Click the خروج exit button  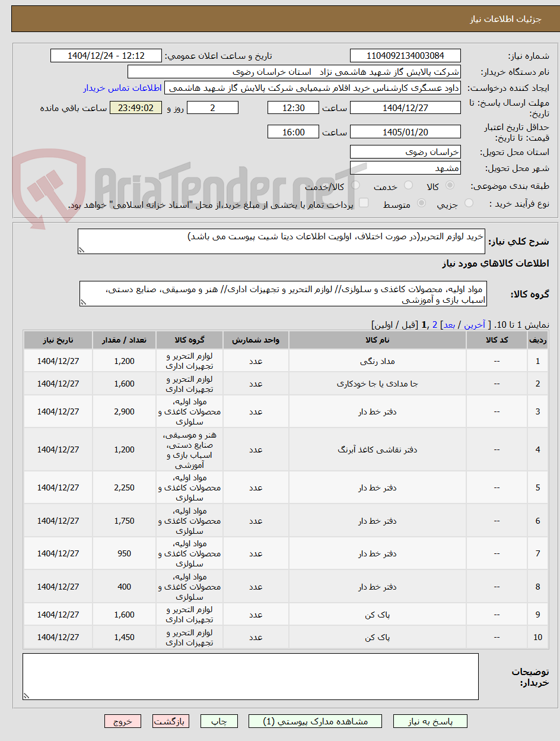[x=123, y=721]
